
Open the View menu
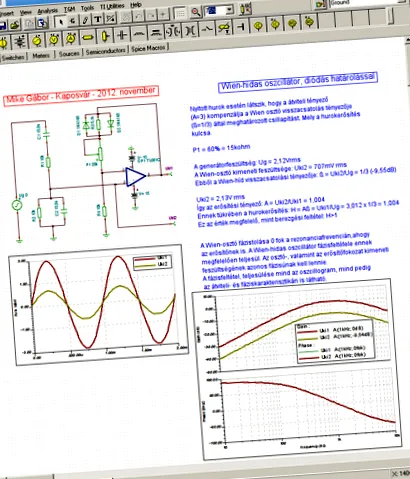point(26,13)
